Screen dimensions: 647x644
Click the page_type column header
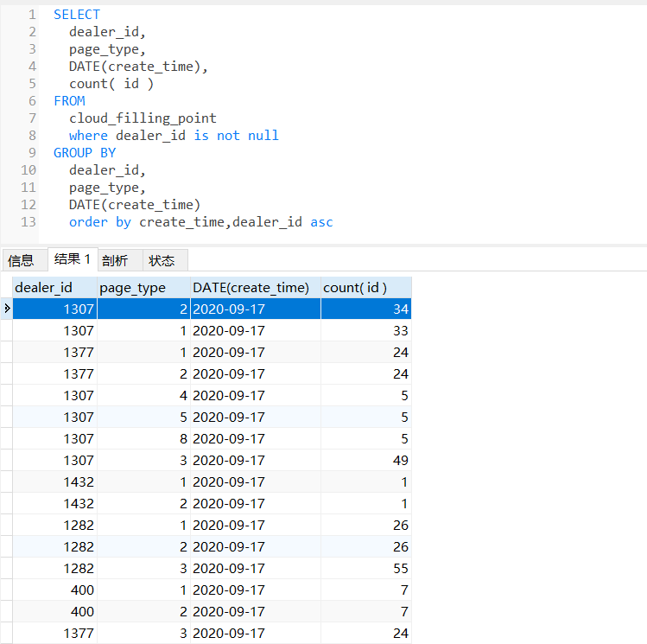point(143,288)
